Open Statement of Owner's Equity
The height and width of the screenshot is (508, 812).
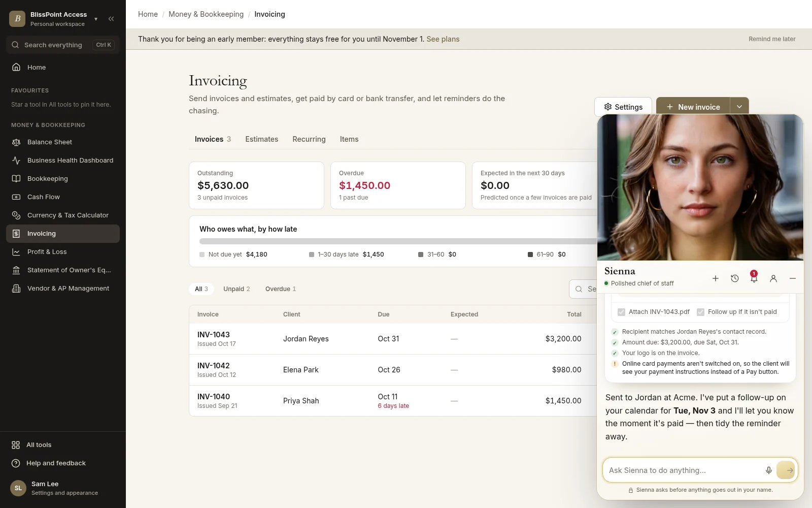pyautogui.click(x=63, y=270)
